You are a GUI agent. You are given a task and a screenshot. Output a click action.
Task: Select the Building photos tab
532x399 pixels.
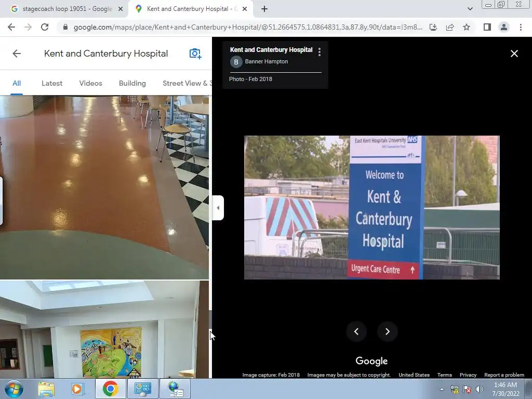click(x=132, y=83)
